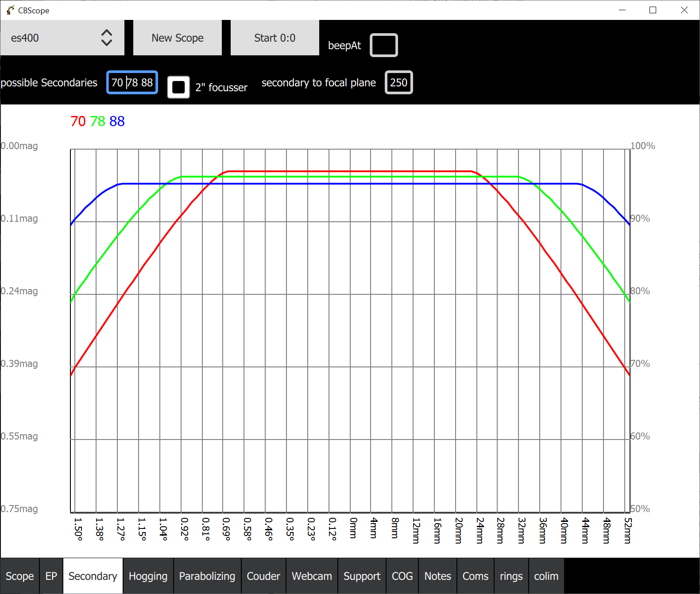Click the secondary to focal plane label
This screenshot has height=594, width=700.
click(319, 83)
